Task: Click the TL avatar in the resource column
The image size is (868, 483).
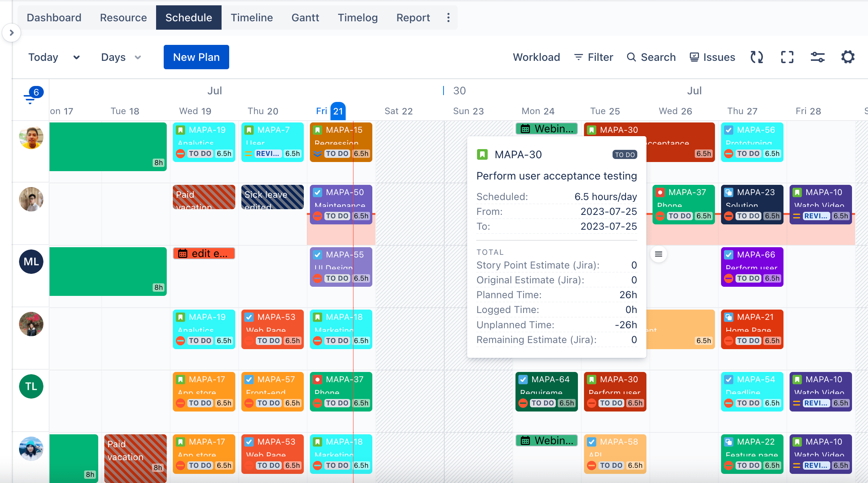Action: (x=31, y=386)
